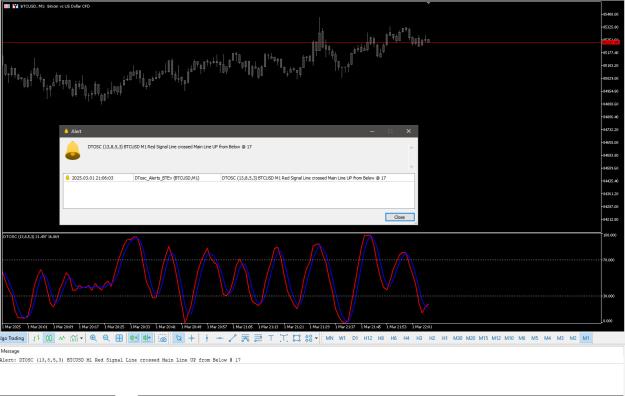Image resolution: width=625 pixels, height=396 pixels.
Task: Switch chart to bar chart display
Action: tap(37, 338)
